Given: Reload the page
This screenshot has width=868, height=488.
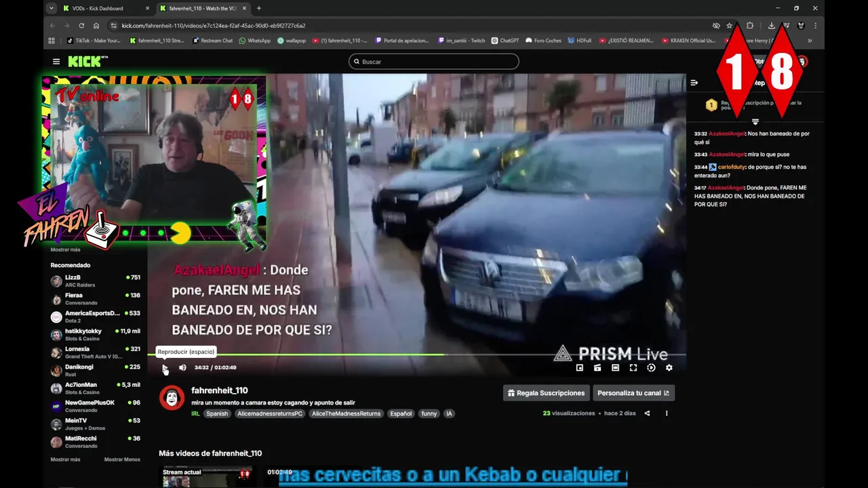Looking at the screenshot, I should [81, 25].
